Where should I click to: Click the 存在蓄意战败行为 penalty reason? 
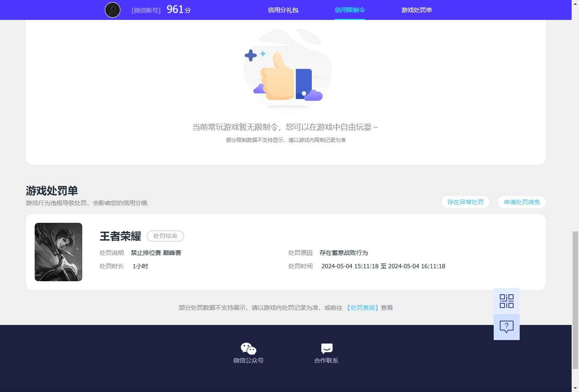[344, 253]
